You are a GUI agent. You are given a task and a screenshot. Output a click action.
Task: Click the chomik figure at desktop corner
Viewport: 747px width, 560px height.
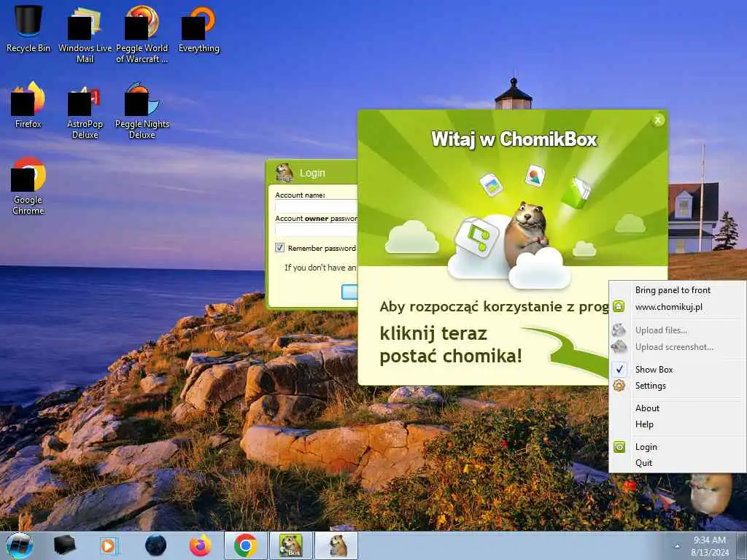click(x=712, y=495)
